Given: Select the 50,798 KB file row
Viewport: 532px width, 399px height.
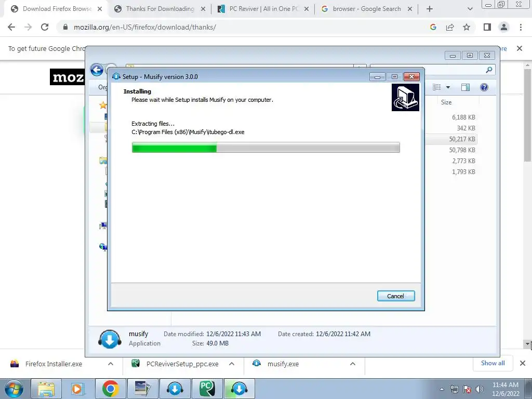Looking at the screenshot, I should (451, 150).
